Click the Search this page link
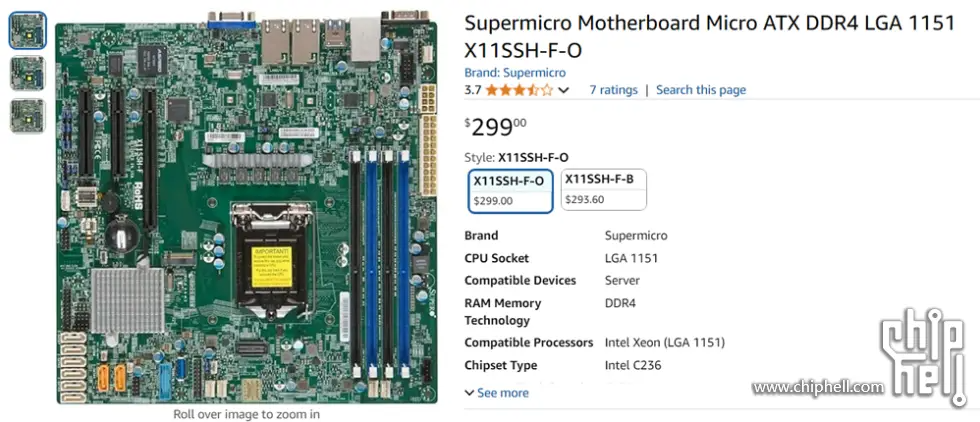 [700, 90]
